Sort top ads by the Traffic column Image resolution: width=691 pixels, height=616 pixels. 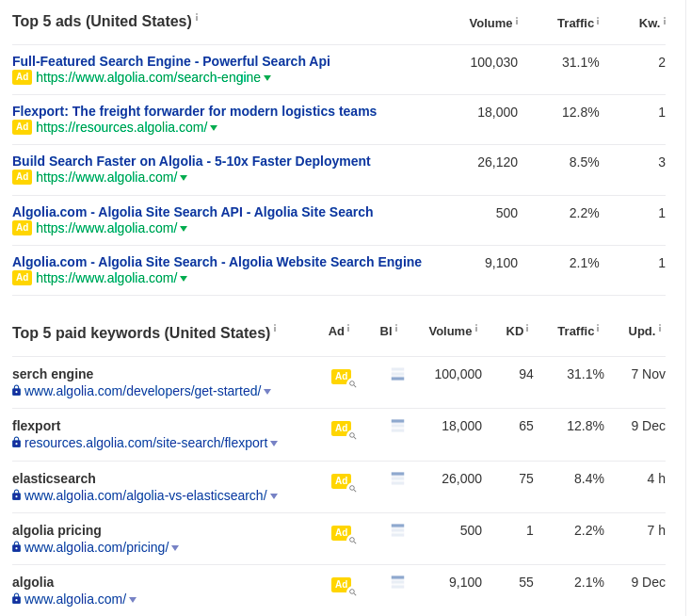(x=575, y=24)
